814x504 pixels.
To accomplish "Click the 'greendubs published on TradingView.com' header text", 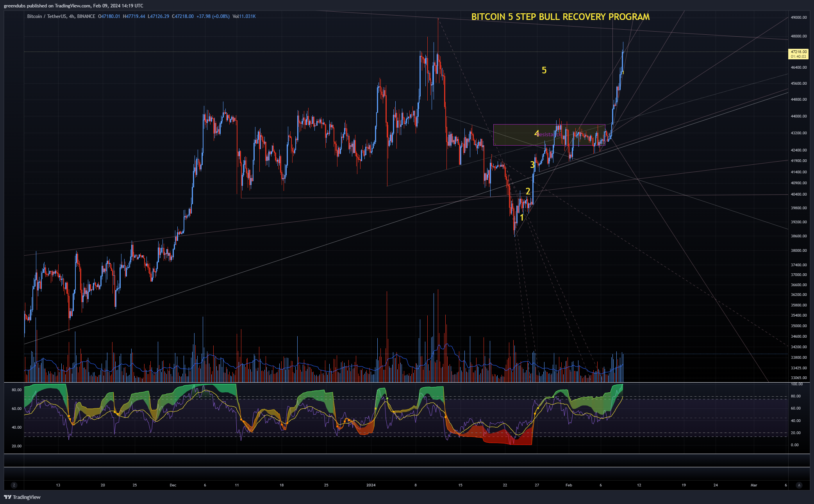I will point(47,6).
